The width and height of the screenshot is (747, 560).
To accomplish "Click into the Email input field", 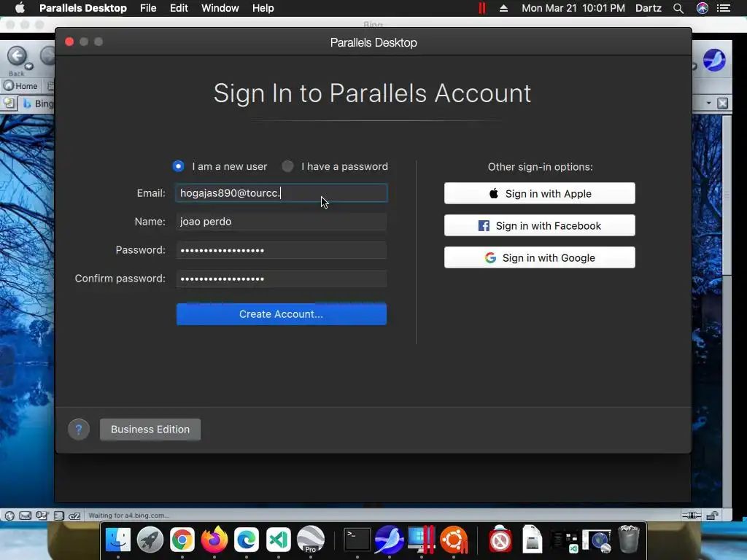I will (x=281, y=192).
